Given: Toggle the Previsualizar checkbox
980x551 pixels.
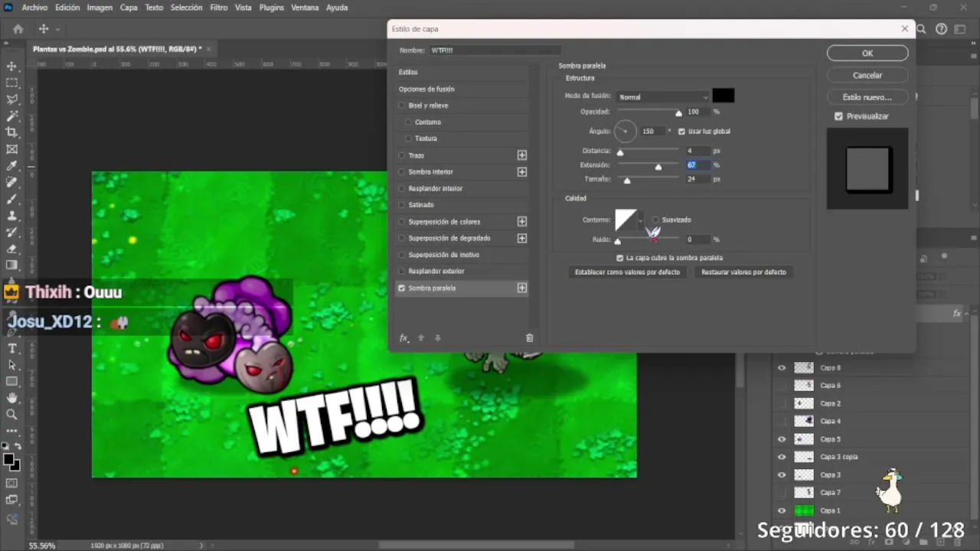Looking at the screenshot, I should 838,116.
